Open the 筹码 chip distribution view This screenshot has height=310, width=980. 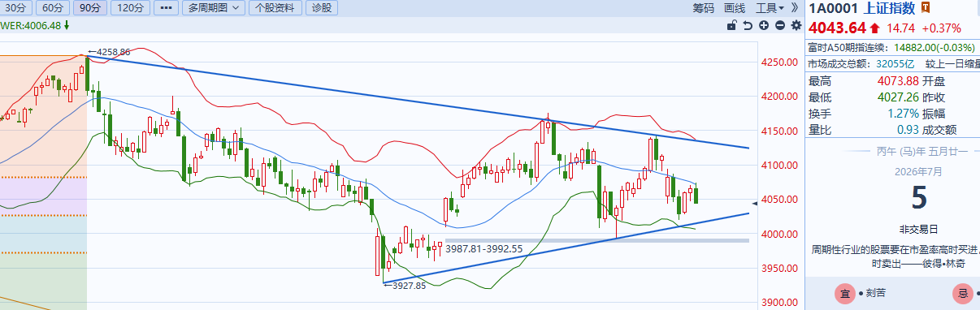704,7
